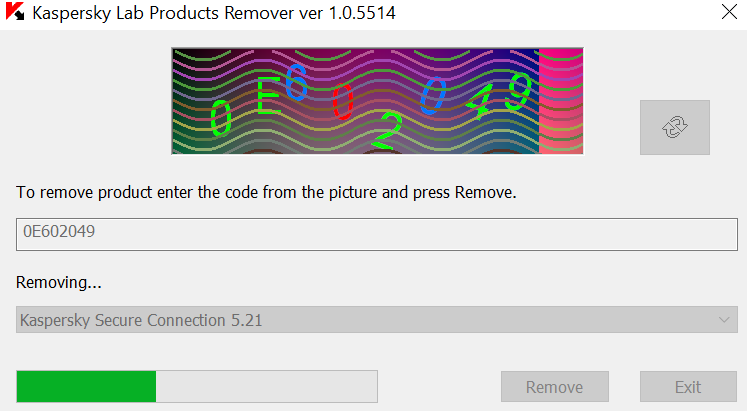Click the Kaspersky logo in the title bar

[x=15, y=15]
